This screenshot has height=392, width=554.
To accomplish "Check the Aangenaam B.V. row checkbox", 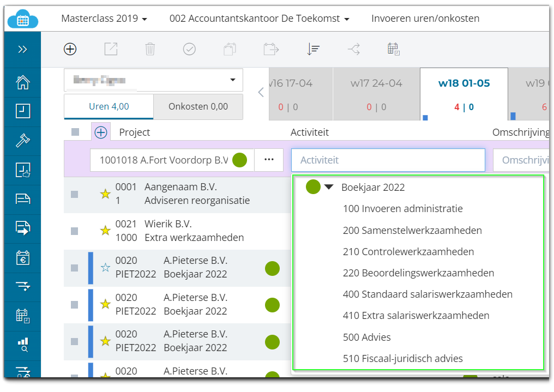I will coord(74,194).
